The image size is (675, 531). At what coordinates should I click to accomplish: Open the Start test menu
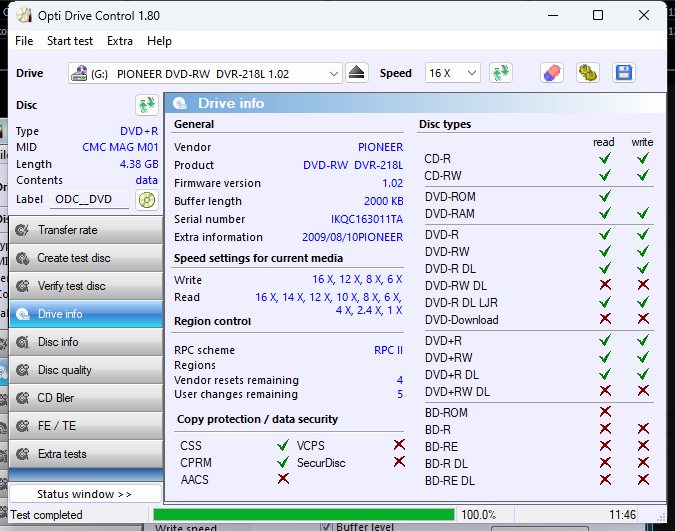click(70, 41)
